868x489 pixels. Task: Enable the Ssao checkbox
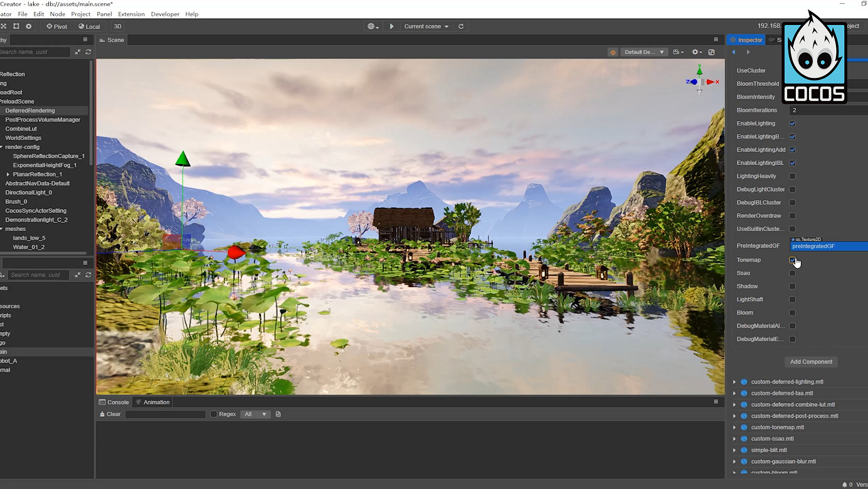(792, 273)
